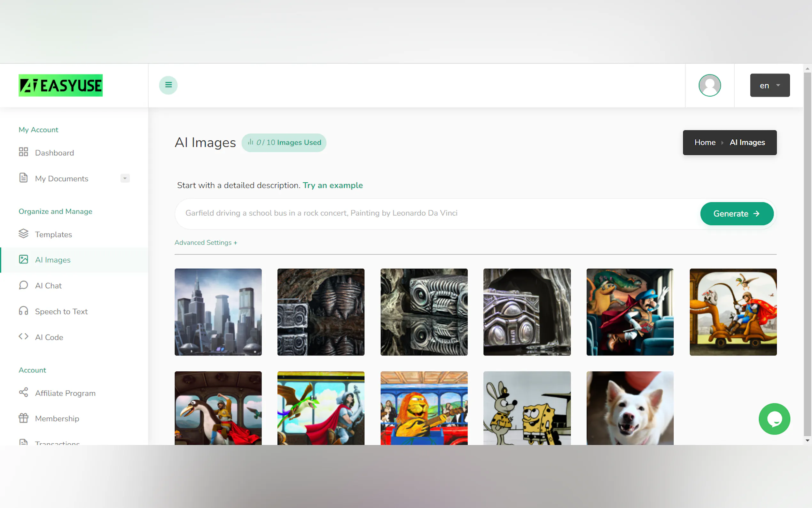Click the Membership gift icon
Viewport: 812px width, 508px height.
[23, 418]
